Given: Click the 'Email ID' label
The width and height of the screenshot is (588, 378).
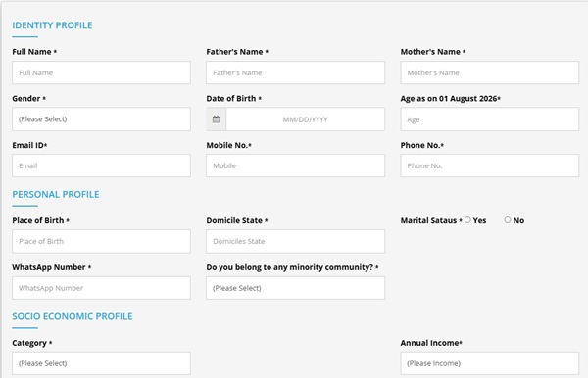Looking at the screenshot, I should click(29, 145).
